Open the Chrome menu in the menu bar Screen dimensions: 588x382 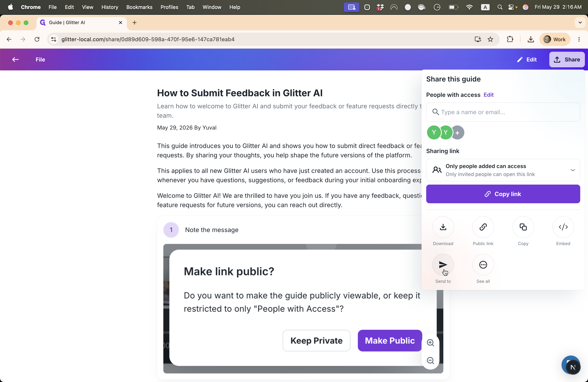(31, 7)
